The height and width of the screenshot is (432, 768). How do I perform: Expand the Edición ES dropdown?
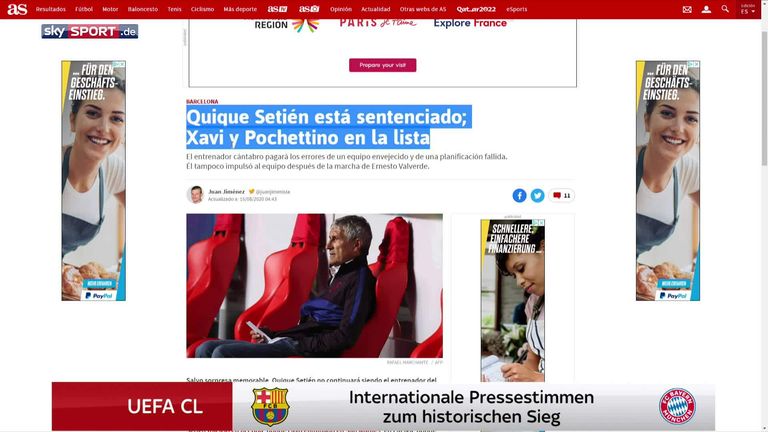(x=747, y=9)
